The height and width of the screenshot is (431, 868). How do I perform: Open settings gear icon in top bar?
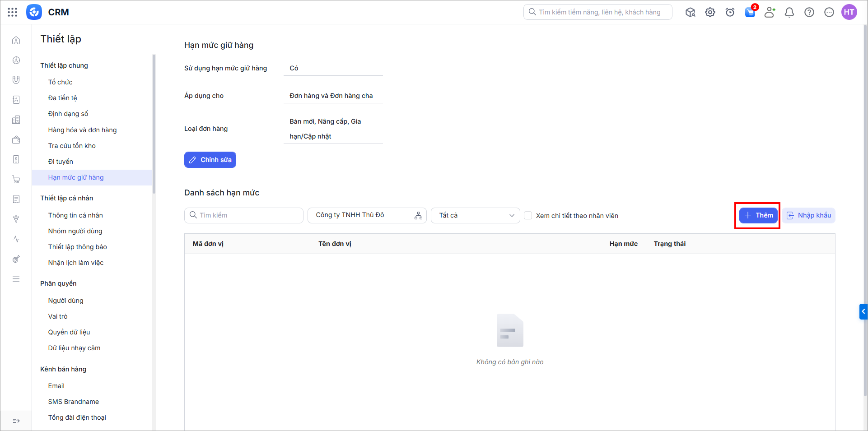coord(710,12)
